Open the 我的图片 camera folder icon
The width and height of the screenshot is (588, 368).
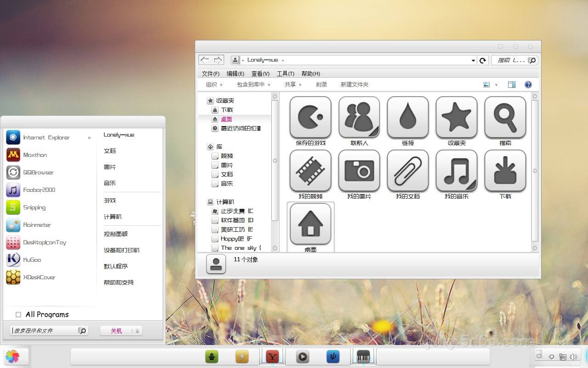click(359, 171)
